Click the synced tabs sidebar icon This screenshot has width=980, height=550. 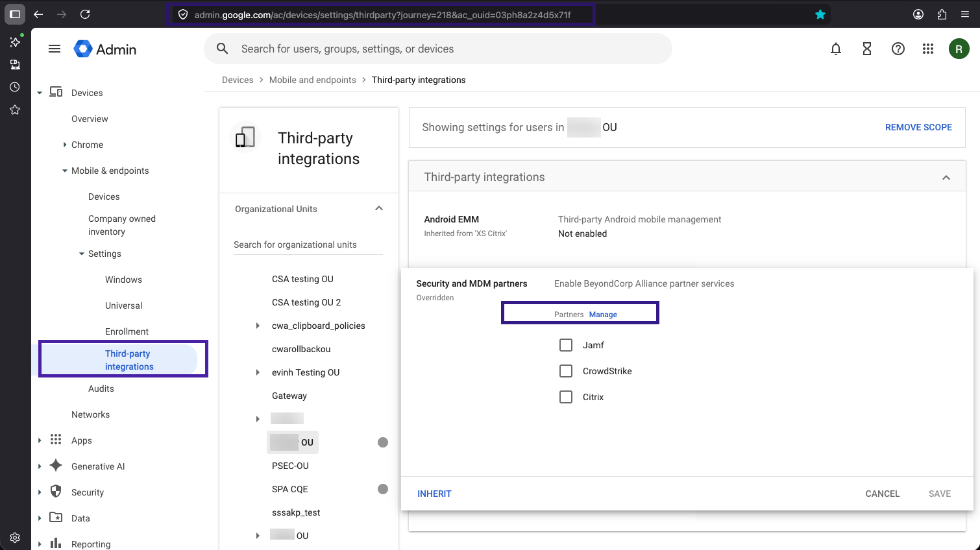point(15,64)
